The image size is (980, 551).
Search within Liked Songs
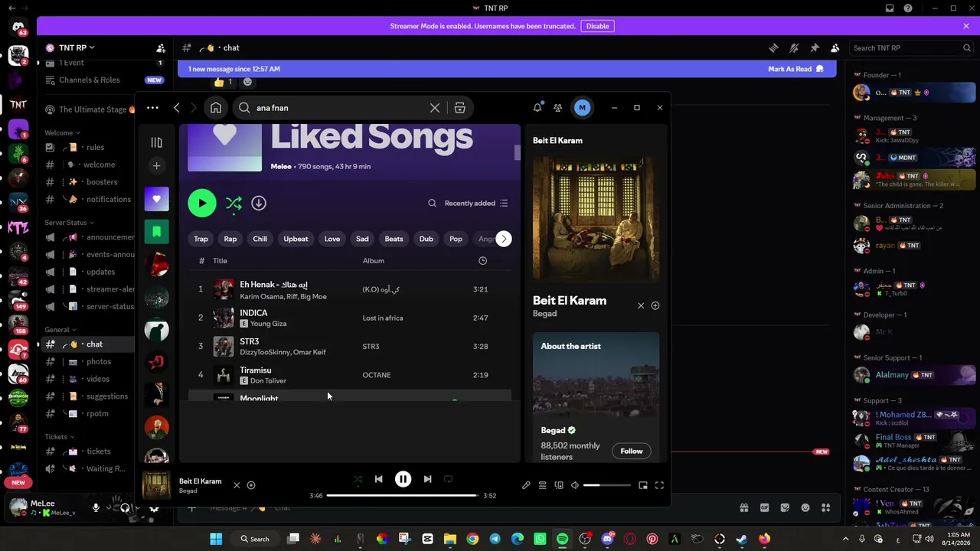tap(432, 203)
